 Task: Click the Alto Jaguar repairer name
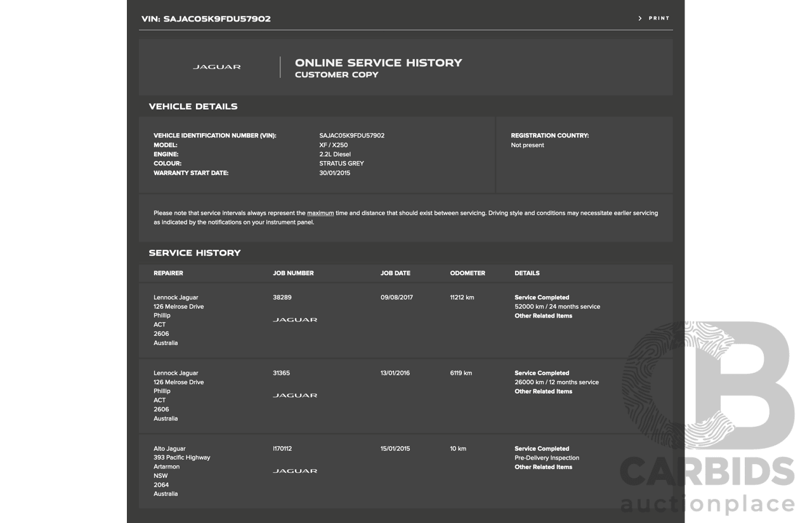169,449
